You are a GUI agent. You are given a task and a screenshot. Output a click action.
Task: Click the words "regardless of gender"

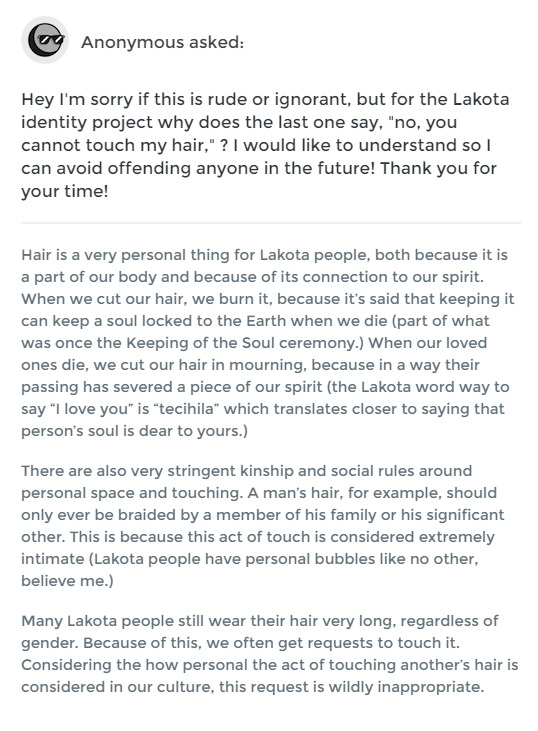click(x=260, y=632)
